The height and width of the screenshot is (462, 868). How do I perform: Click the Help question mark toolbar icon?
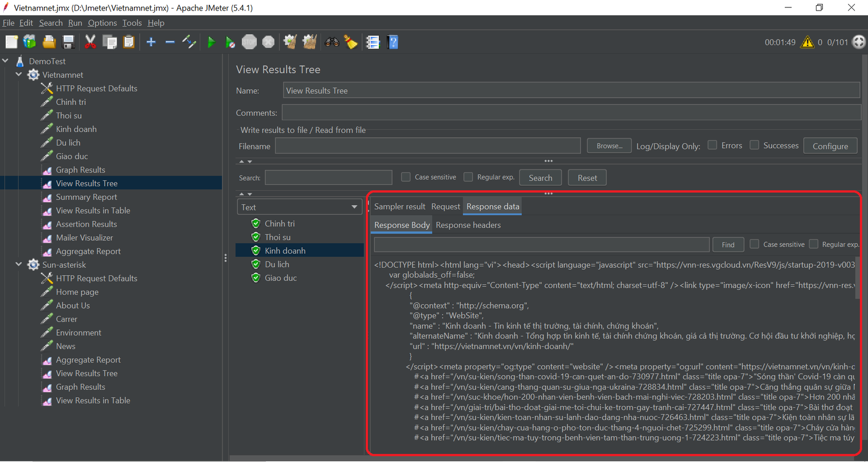click(393, 42)
